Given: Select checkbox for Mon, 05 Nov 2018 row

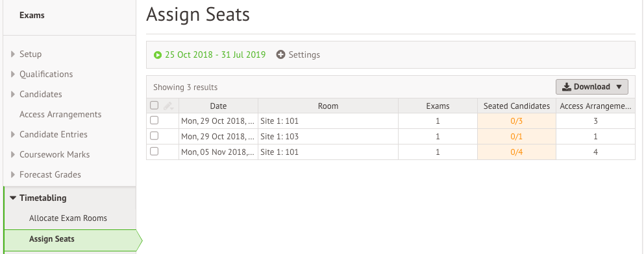Looking at the screenshot, I should 154,152.
